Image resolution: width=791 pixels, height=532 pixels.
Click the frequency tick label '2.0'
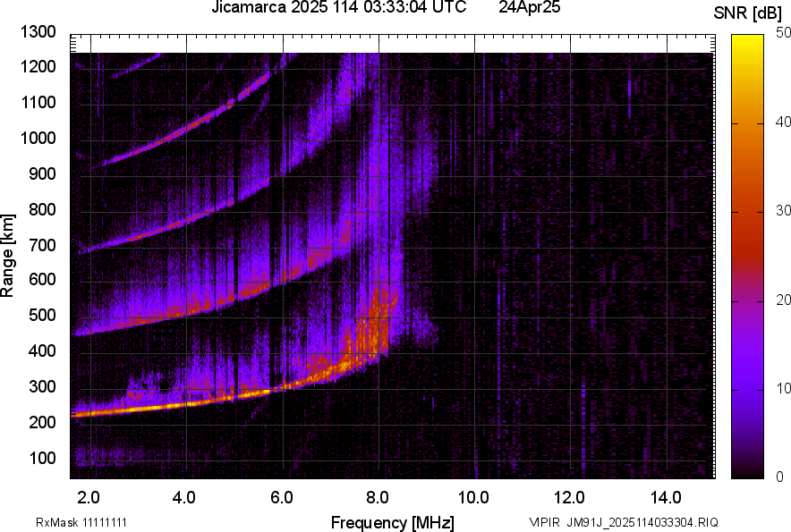point(89,498)
